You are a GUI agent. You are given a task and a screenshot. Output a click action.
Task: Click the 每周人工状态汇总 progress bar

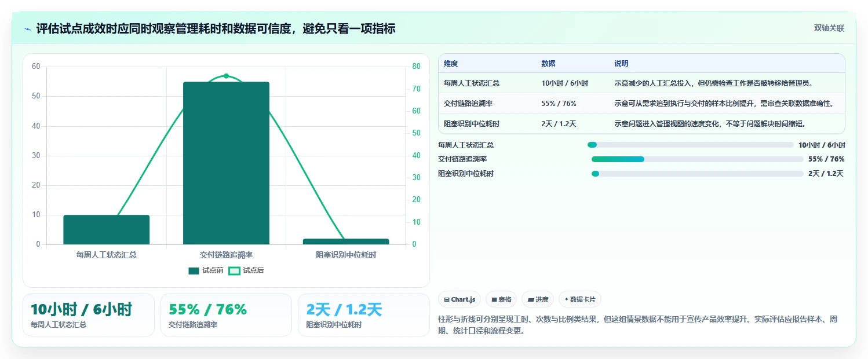tap(690, 145)
